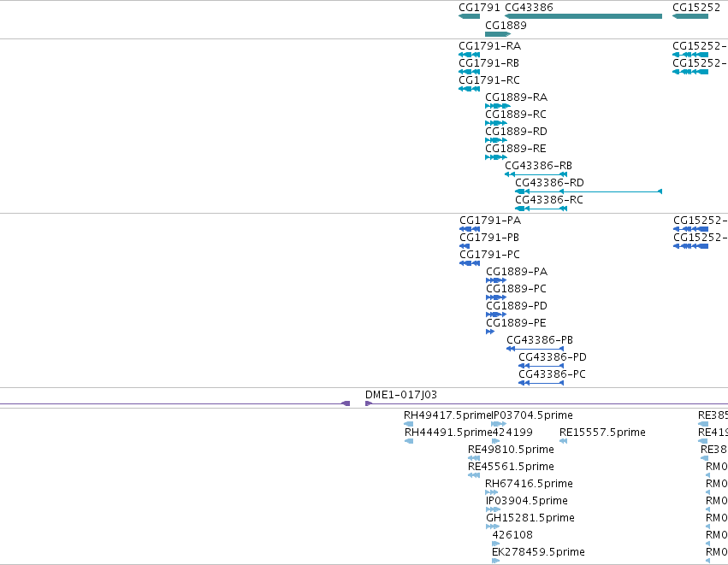
Task: Open EST EK278459.5prime label
Action: click(x=538, y=552)
